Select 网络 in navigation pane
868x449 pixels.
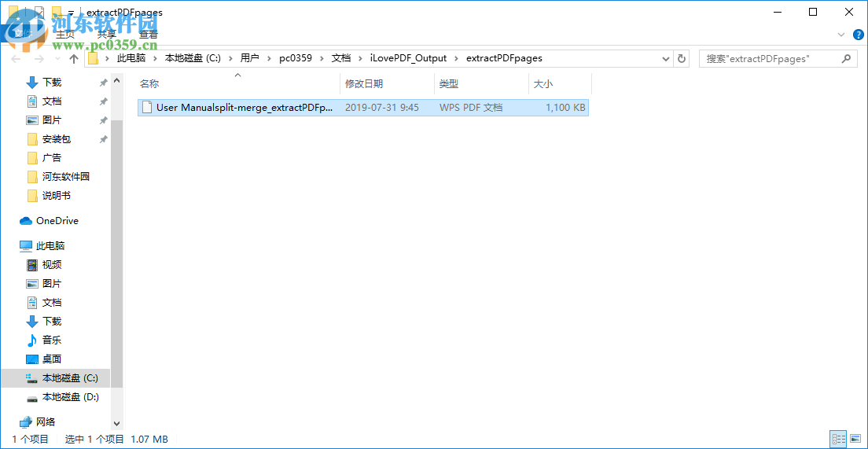tap(46, 422)
